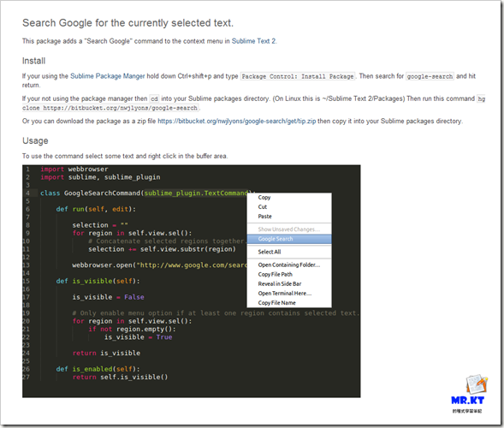Click the 'return self.is_visible()' line
Image resolution: width=504 pixels, height=428 pixels.
coord(120,377)
